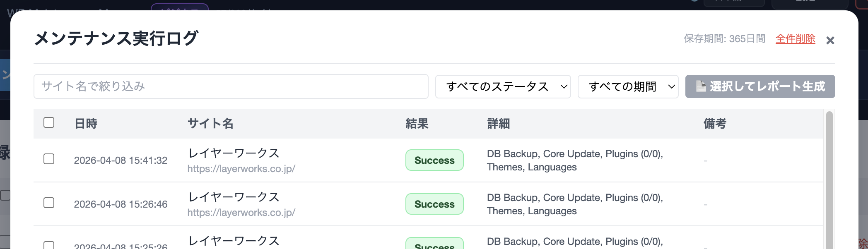The height and width of the screenshot is (249, 868).
Task: Check the select-all checkbox in the table header
Action: (48, 123)
